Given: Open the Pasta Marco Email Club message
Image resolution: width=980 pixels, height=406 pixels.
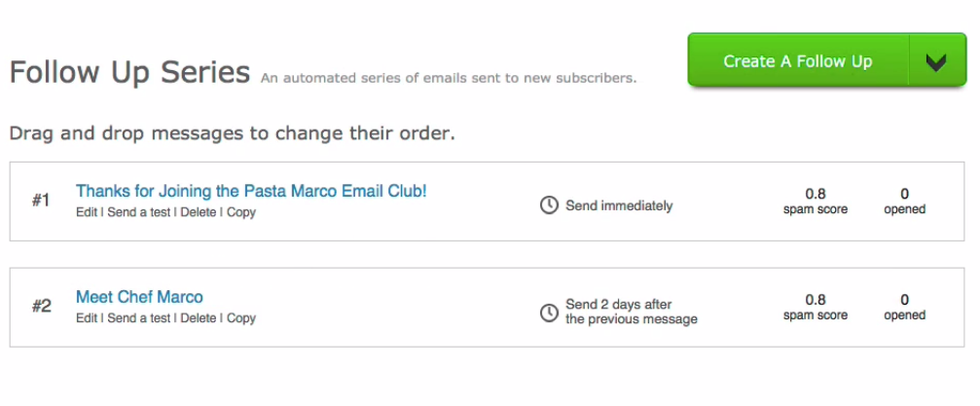Looking at the screenshot, I should point(251,191).
